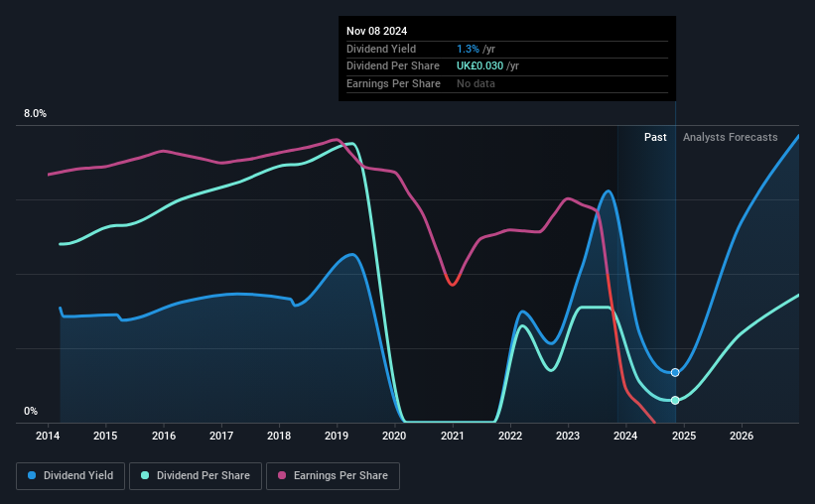Screen dimensions: 815x504
Task: Click the UK£0.030 dividend per share value
Action: [x=479, y=66]
